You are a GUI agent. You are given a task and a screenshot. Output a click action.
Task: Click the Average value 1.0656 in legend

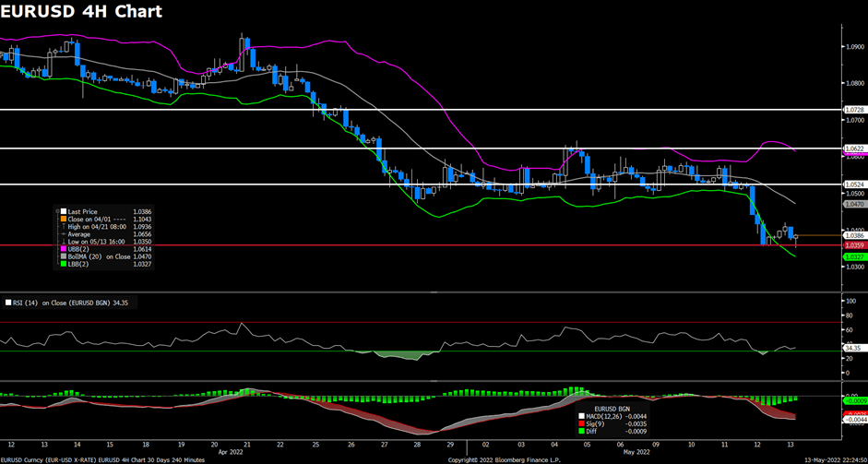(142, 234)
